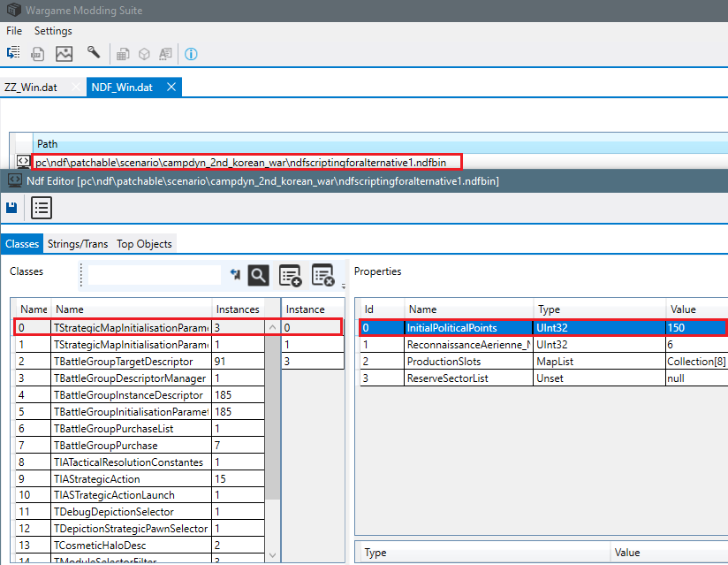Switch to the Strings/Trans tab

click(x=78, y=244)
